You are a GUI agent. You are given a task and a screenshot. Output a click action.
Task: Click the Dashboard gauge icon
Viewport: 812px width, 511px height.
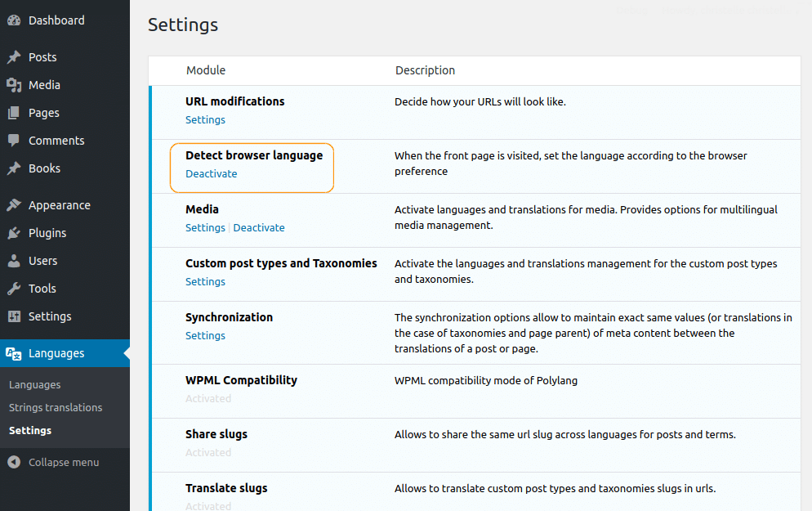tap(14, 20)
